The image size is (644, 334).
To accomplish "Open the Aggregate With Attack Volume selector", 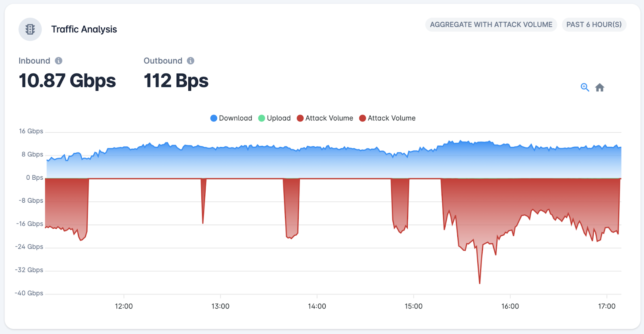I will [x=491, y=25].
